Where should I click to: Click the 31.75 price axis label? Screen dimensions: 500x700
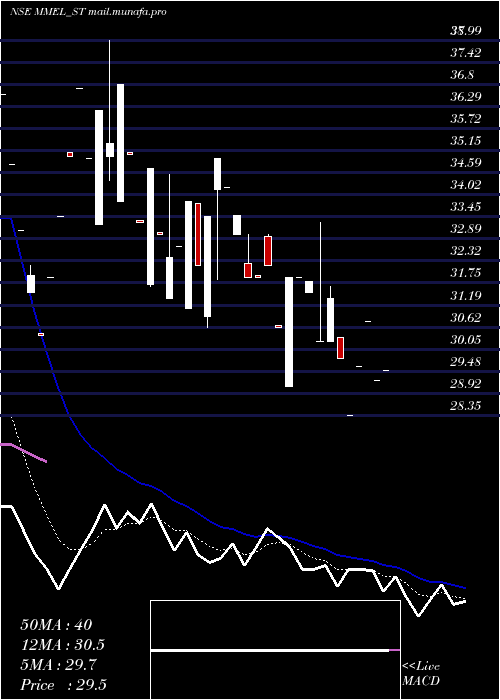[x=466, y=273]
